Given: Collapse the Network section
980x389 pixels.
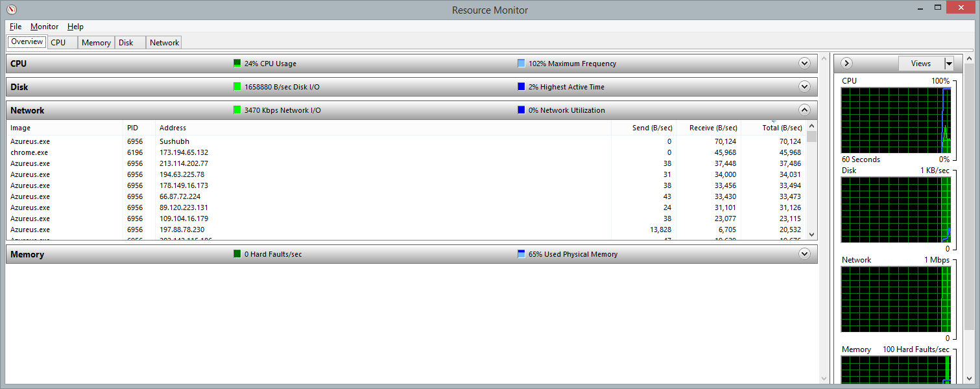Looking at the screenshot, I should coord(804,110).
